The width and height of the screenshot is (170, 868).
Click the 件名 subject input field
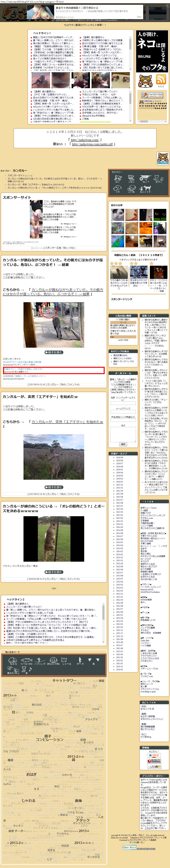(x=123, y=421)
